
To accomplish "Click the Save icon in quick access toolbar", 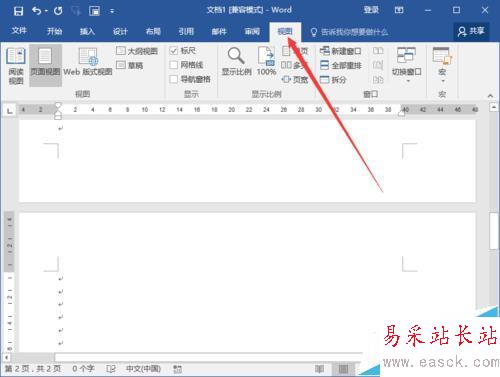I will click(x=18, y=11).
